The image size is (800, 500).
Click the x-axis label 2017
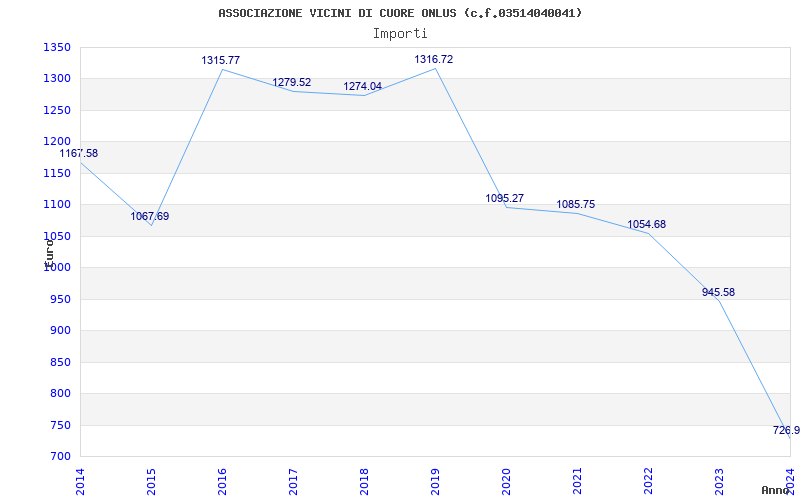click(293, 481)
